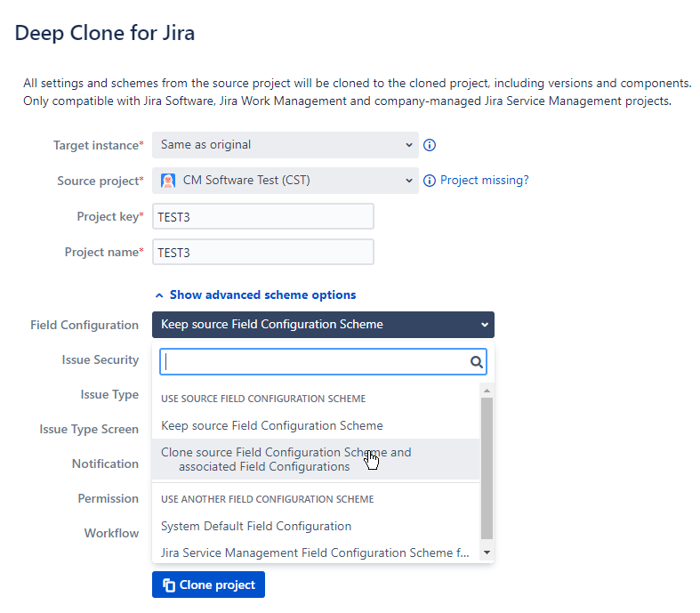Screen dimensions: 700x613
Task: Click the dropdown list scrollbar thumb
Action: 487,468
